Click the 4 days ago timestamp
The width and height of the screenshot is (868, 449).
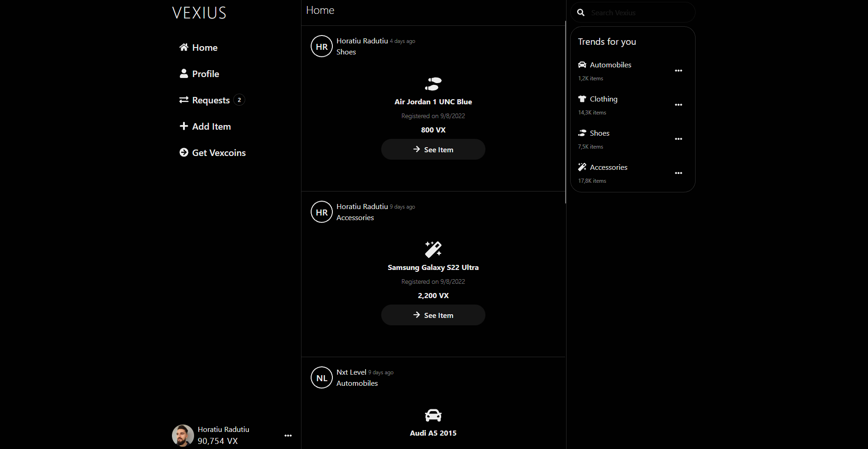tap(402, 41)
